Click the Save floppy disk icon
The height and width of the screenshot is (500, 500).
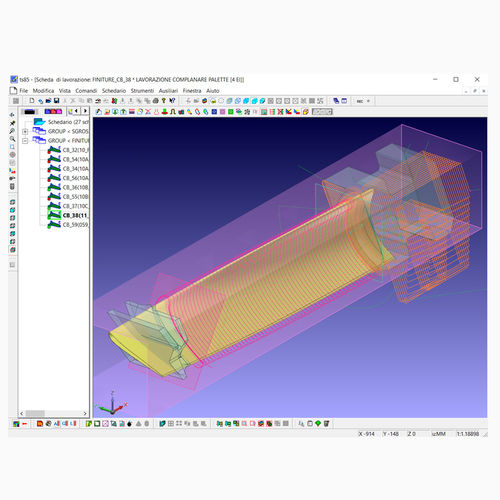tap(56, 101)
